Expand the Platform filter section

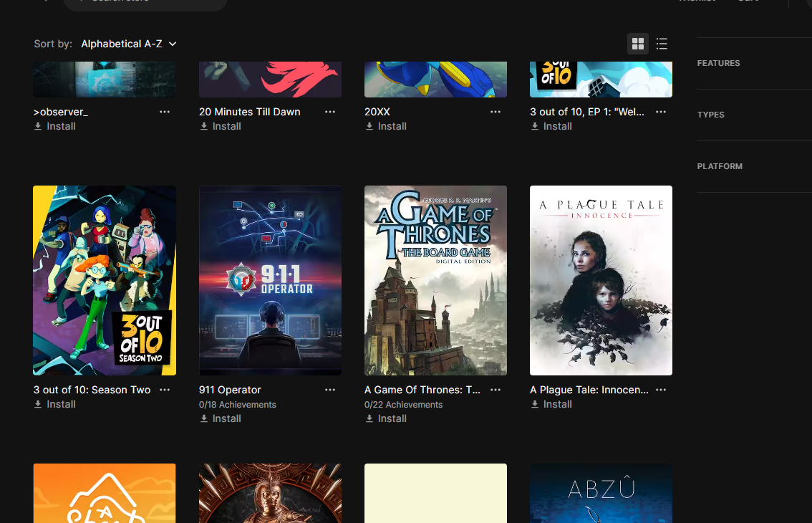(x=720, y=166)
